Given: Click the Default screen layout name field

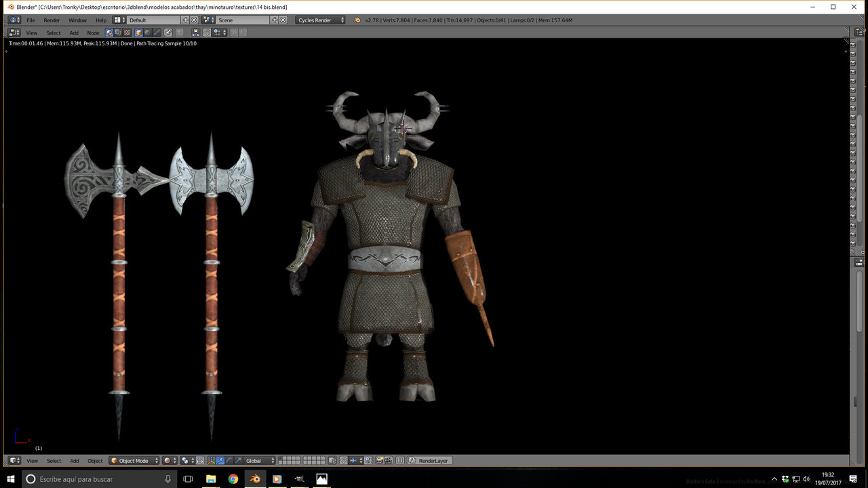Looking at the screenshot, I should 154,20.
